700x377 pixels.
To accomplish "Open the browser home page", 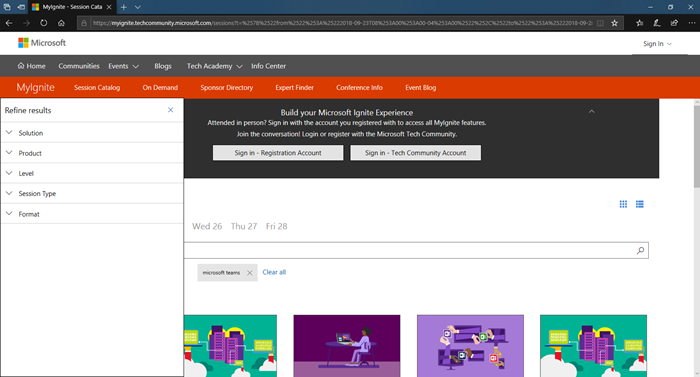I will 61,23.
